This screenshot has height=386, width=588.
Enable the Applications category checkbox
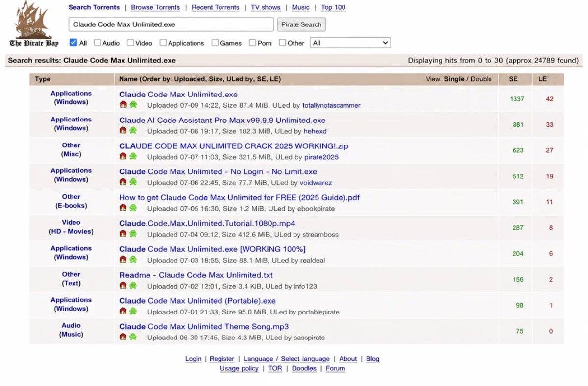(x=163, y=43)
